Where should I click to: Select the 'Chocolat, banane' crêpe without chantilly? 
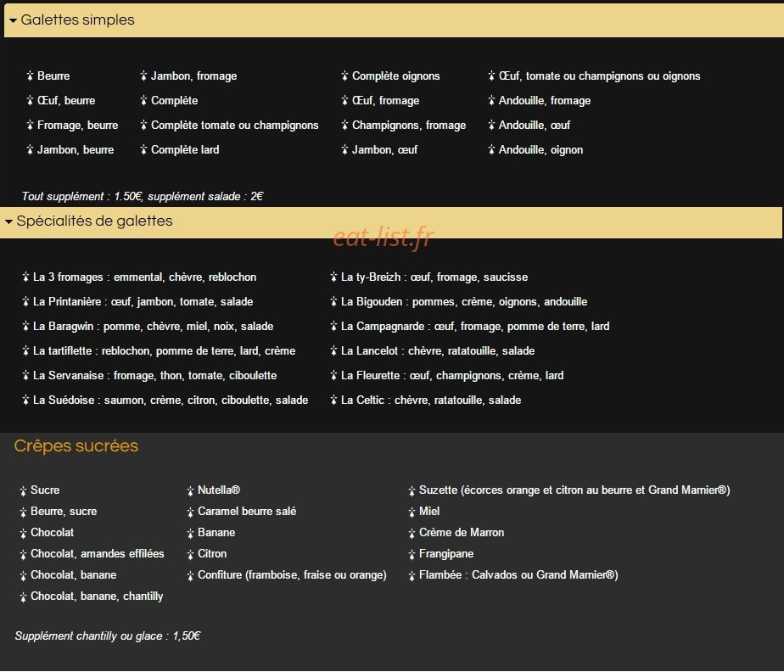tap(74, 574)
